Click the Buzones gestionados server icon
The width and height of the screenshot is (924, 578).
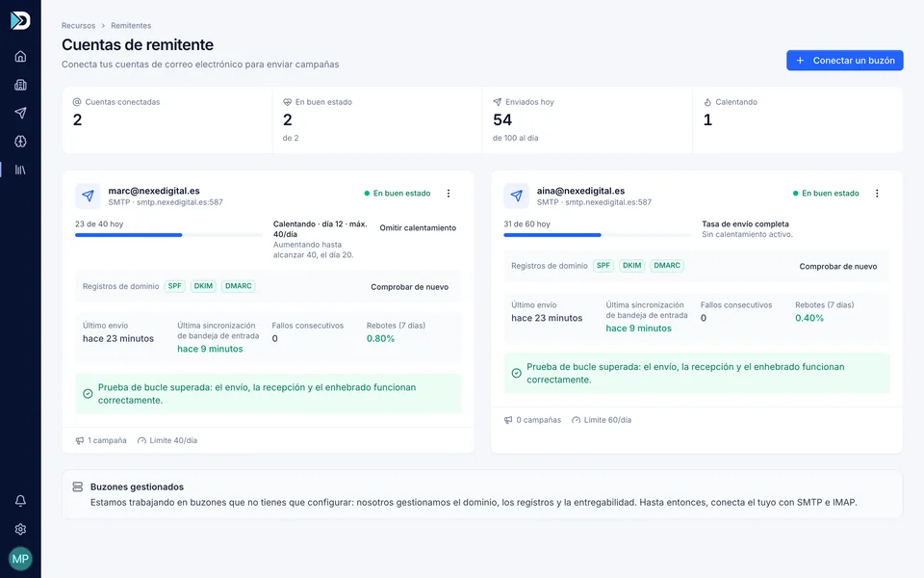(x=78, y=486)
